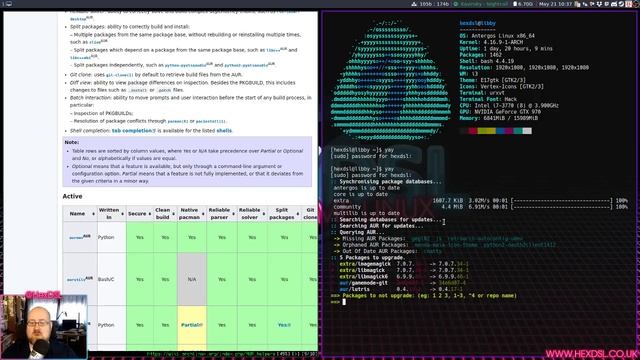Click the network icon in top bar
Image resolution: width=640 pixels, height=360 pixels.
(414, 4)
